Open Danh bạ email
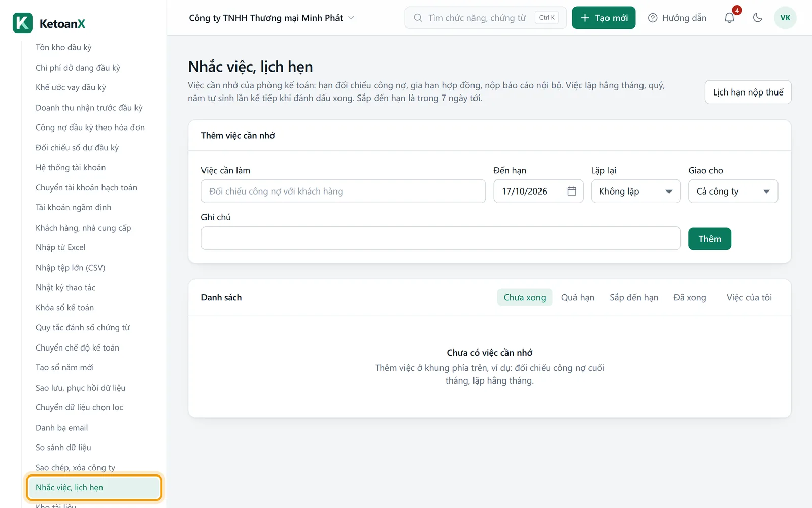This screenshot has width=812, height=508. (x=61, y=428)
